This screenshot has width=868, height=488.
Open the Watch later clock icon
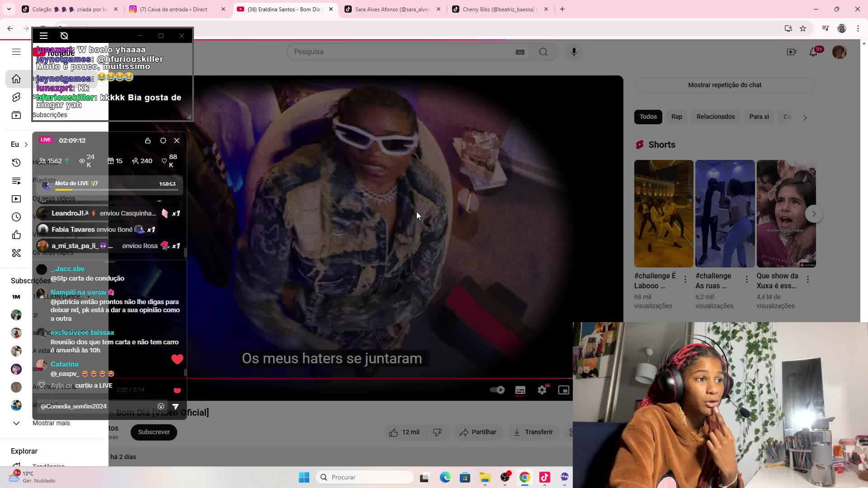pos(16,217)
